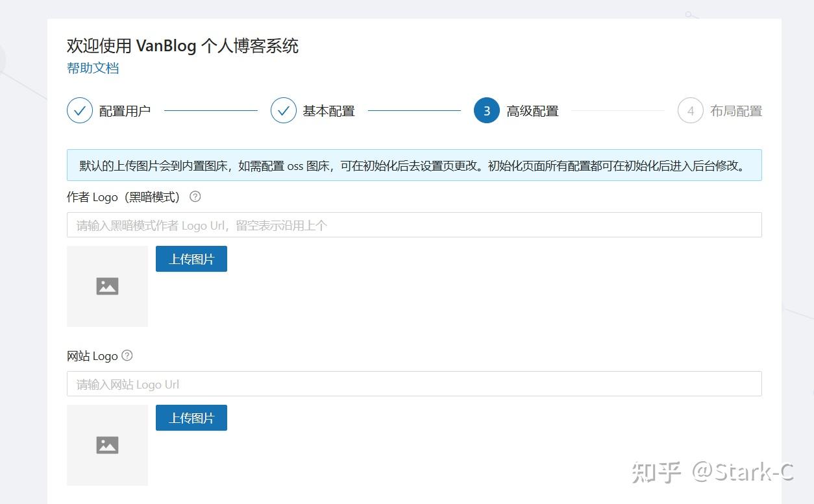This screenshot has width=814, height=504.
Task: Click 上传图片 button for 网站 Logo
Action: click(x=191, y=418)
